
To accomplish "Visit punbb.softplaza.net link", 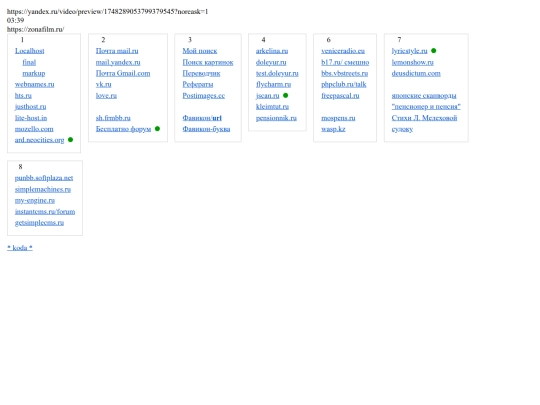I will tap(44, 178).
